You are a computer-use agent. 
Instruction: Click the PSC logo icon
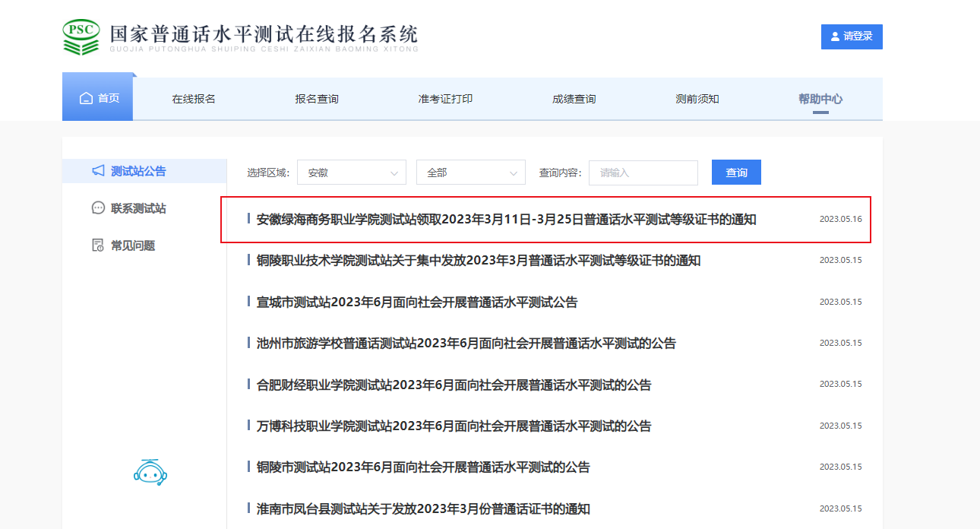tap(81, 36)
